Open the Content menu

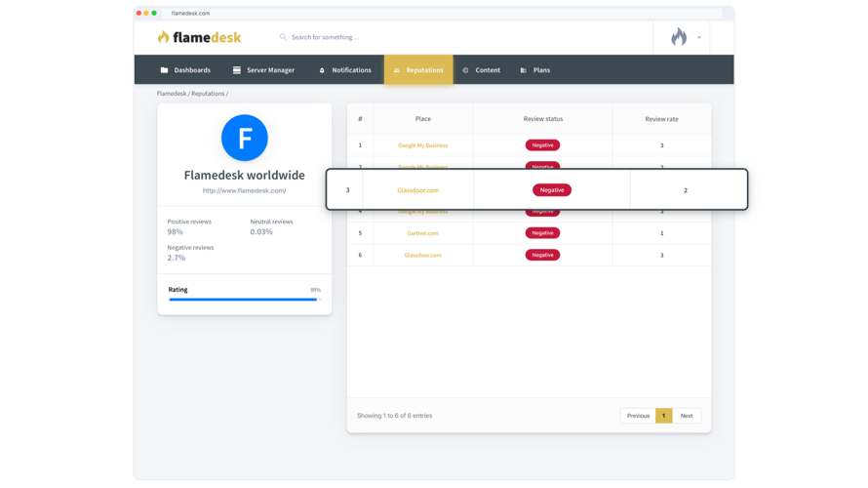point(481,70)
